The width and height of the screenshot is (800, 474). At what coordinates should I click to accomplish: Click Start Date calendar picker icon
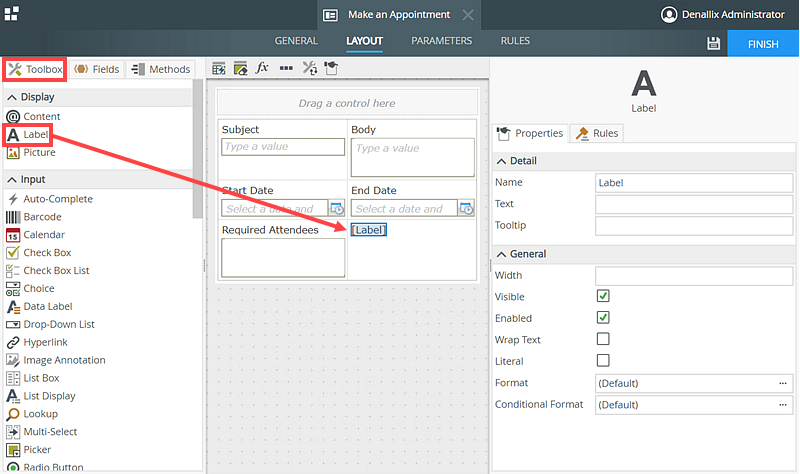pyautogui.click(x=337, y=208)
